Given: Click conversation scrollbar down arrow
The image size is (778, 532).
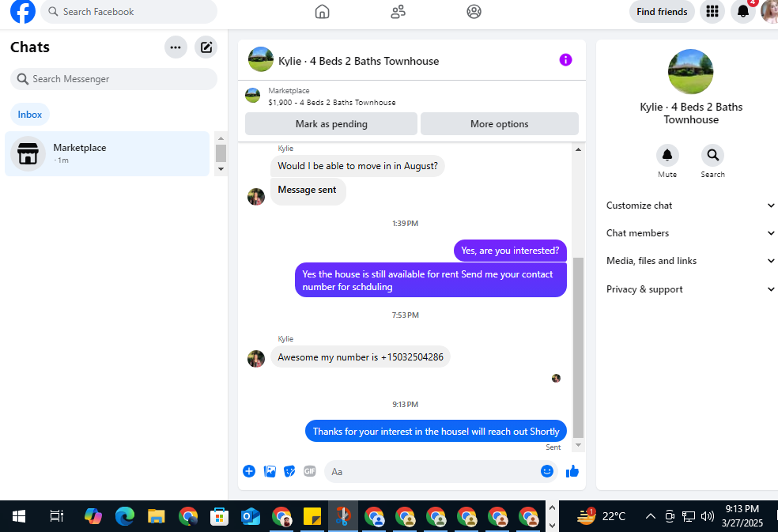Looking at the screenshot, I should point(578,445).
